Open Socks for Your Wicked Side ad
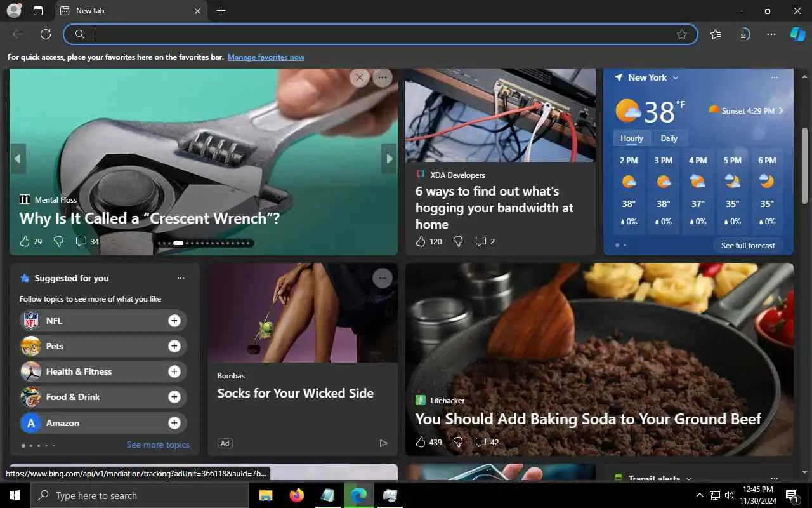812x508 pixels. (296, 393)
